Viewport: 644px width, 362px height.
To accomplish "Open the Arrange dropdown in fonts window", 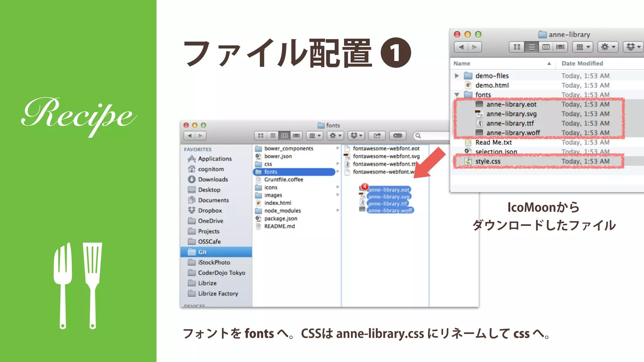I will tap(314, 136).
